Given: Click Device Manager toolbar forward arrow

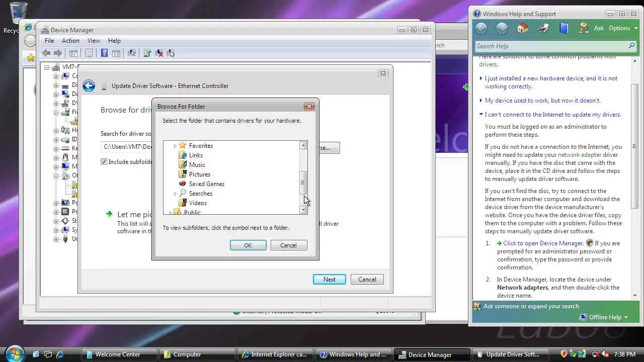Looking at the screenshot, I should tap(58, 53).
